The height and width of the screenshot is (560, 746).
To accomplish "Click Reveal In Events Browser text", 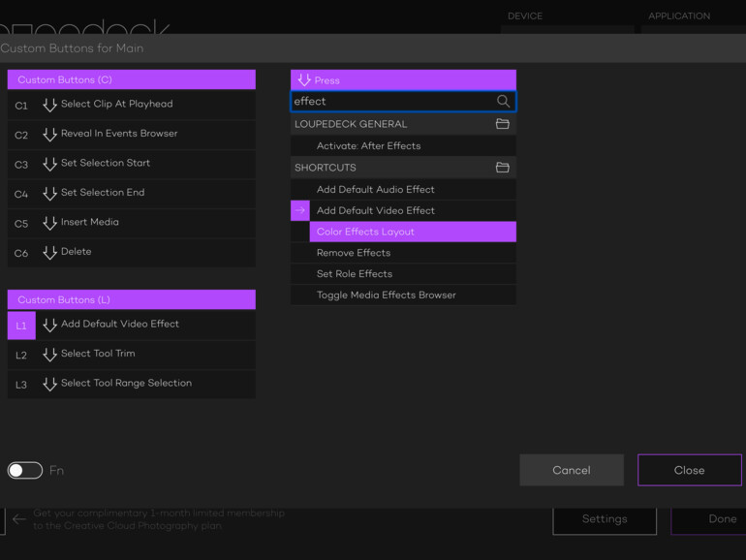I will point(119,134).
